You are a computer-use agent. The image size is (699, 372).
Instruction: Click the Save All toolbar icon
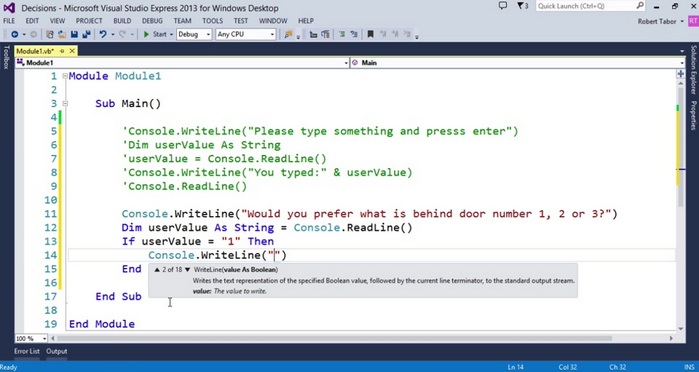pos(86,34)
